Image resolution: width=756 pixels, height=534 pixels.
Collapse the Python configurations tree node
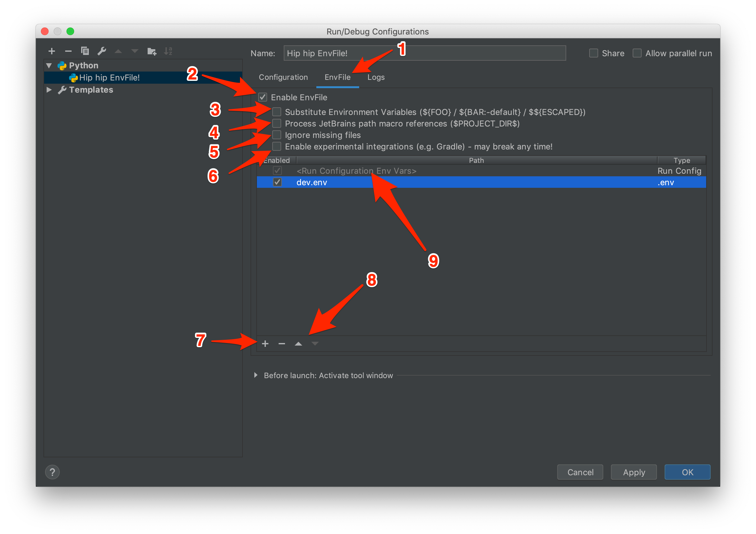coord(49,65)
